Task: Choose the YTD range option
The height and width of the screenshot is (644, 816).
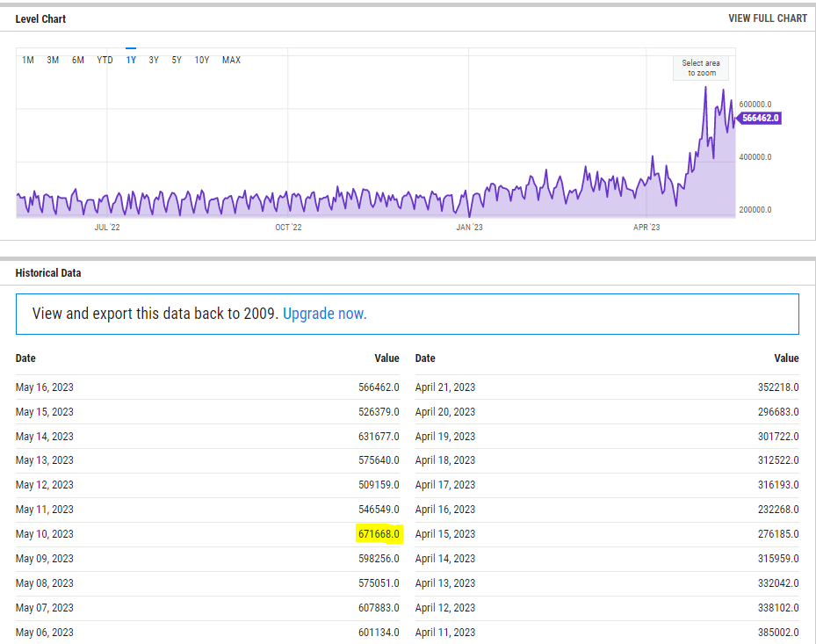Action: coord(105,60)
